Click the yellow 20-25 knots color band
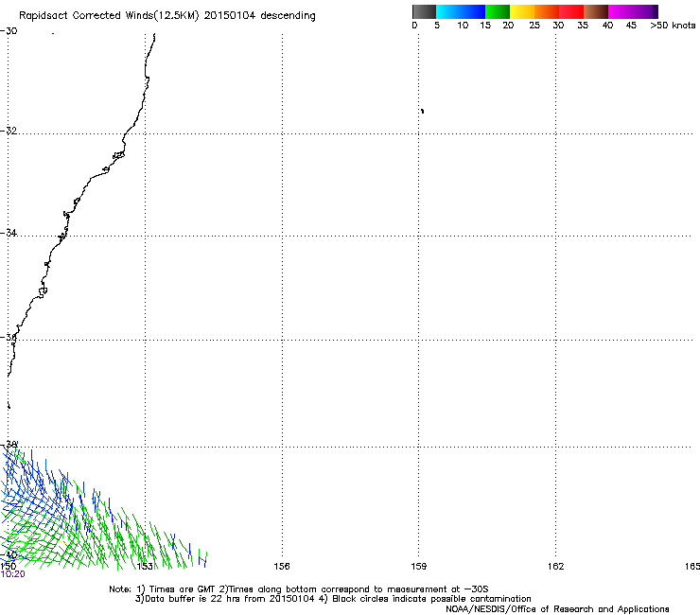The height and width of the screenshot is (615, 700). pos(522,11)
